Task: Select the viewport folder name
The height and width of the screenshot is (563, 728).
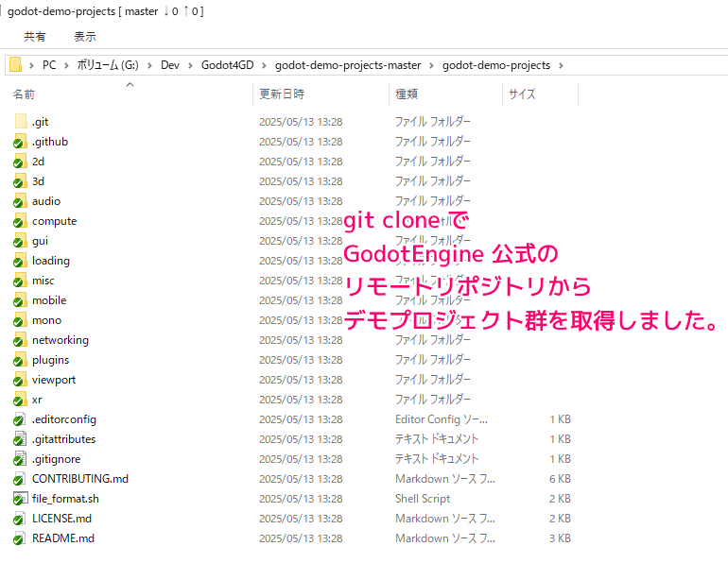Action: 54,380
